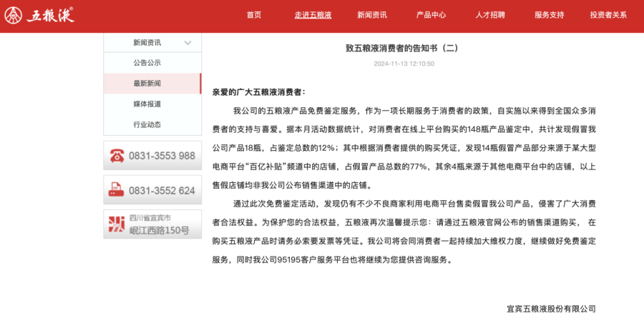Click the red fax machine icon
Viewport: 644px width, 318px height.
click(117, 190)
